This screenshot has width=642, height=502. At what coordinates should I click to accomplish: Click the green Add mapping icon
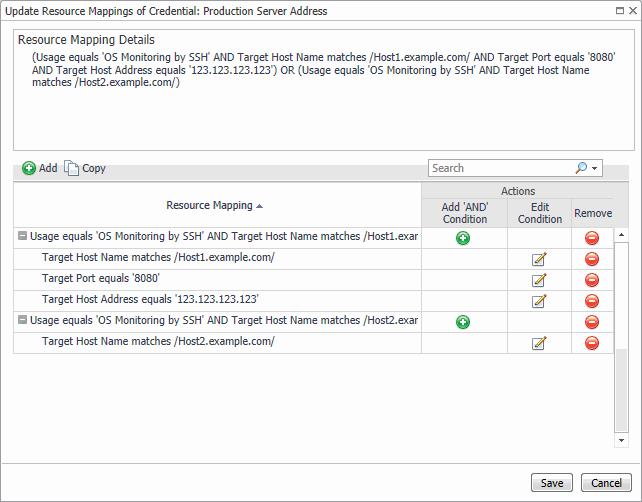click(x=29, y=168)
